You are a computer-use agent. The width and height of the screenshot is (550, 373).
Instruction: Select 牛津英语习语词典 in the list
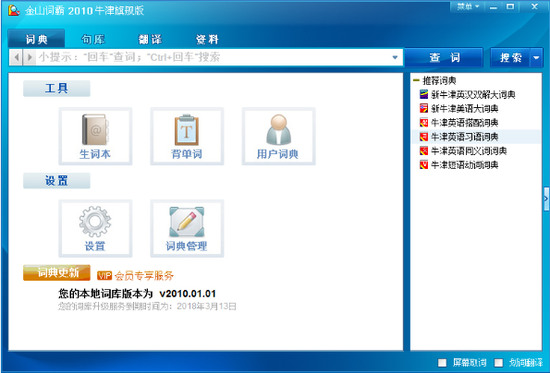click(x=465, y=136)
